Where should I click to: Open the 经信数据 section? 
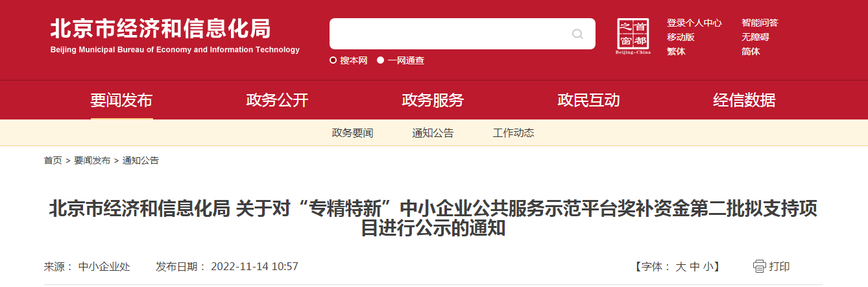tap(744, 100)
